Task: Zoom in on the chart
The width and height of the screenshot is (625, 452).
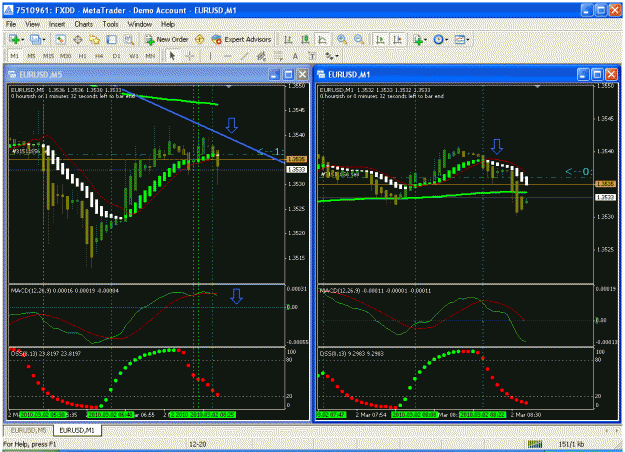Action: point(342,39)
